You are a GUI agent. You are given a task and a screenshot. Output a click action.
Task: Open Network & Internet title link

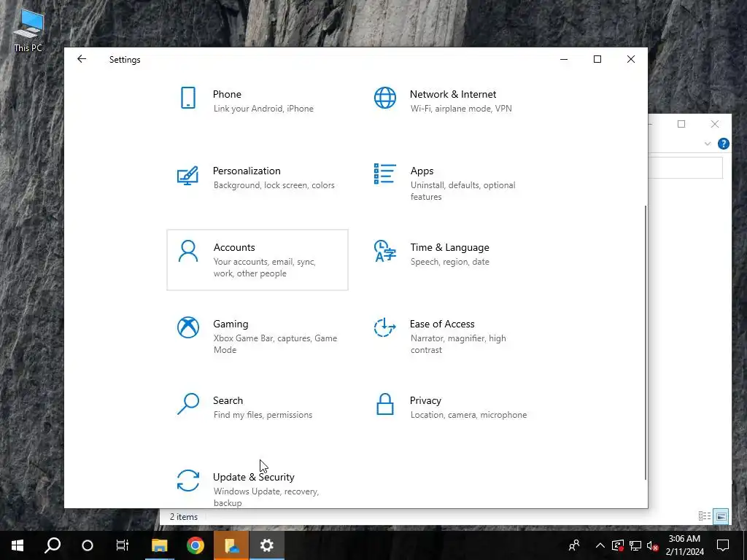pos(452,94)
